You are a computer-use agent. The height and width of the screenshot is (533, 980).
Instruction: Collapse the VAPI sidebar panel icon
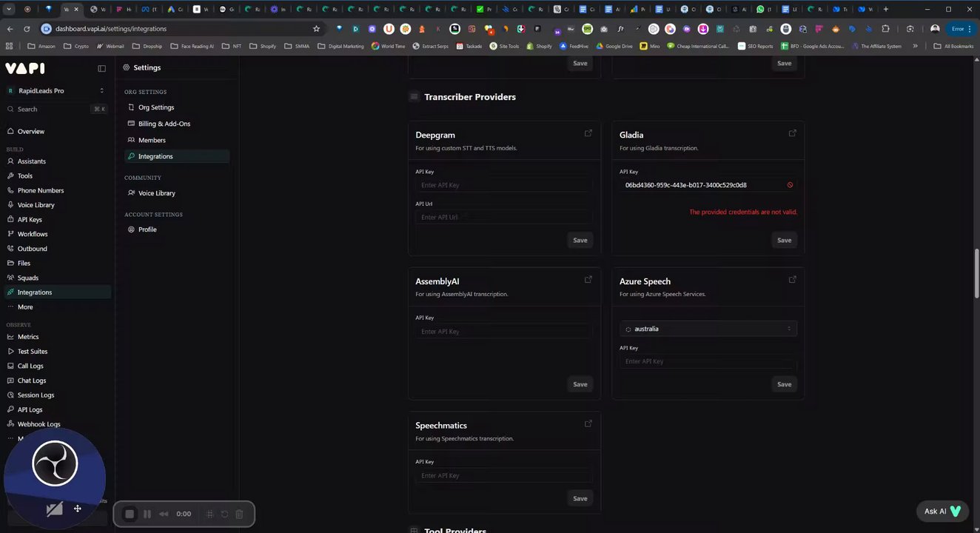[x=101, y=68]
